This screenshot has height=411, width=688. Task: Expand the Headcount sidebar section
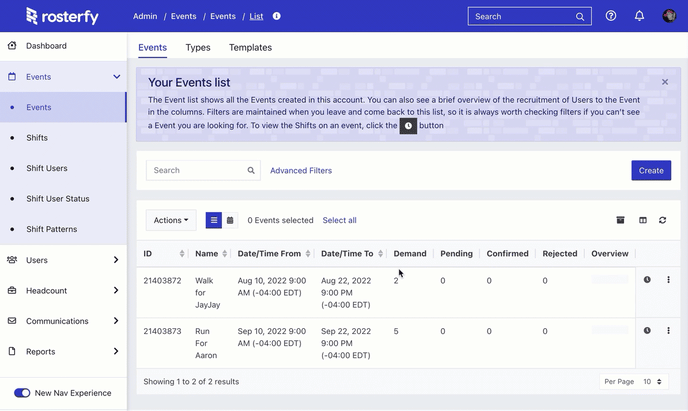tap(116, 290)
